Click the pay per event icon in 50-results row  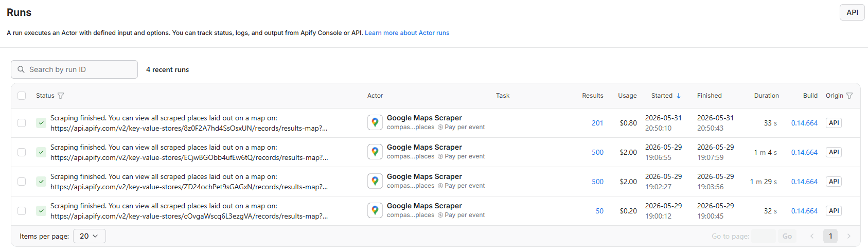tap(440, 215)
